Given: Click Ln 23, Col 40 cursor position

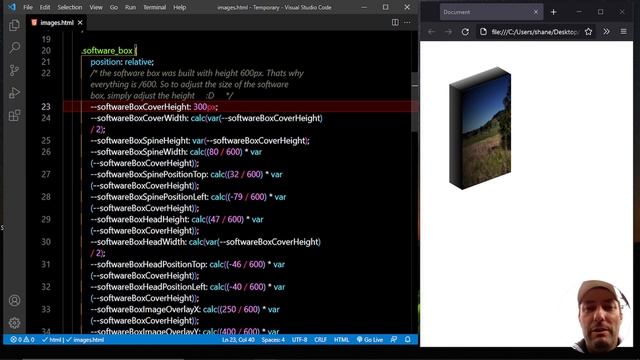Looking at the screenshot, I should [x=238, y=340].
